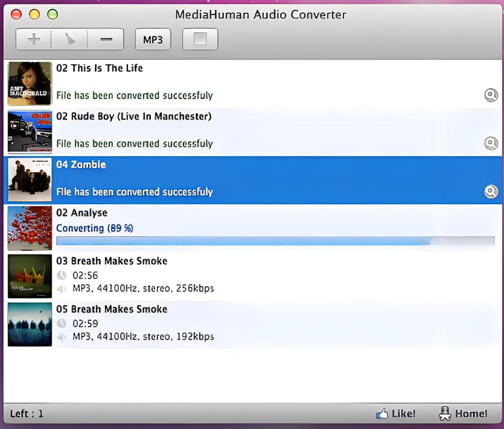This screenshot has height=429, width=504.
Task: Click the Amy Macdonald album thumbnail
Action: (x=30, y=83)
